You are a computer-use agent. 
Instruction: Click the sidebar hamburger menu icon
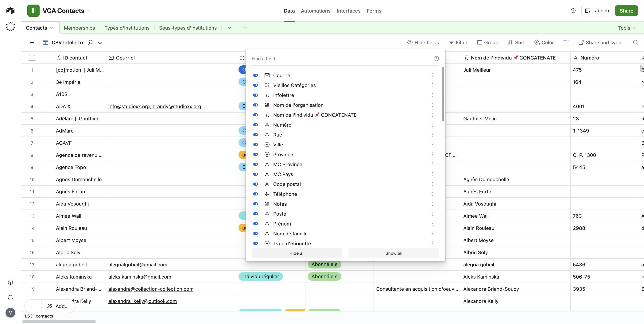[x=32, y=43]
